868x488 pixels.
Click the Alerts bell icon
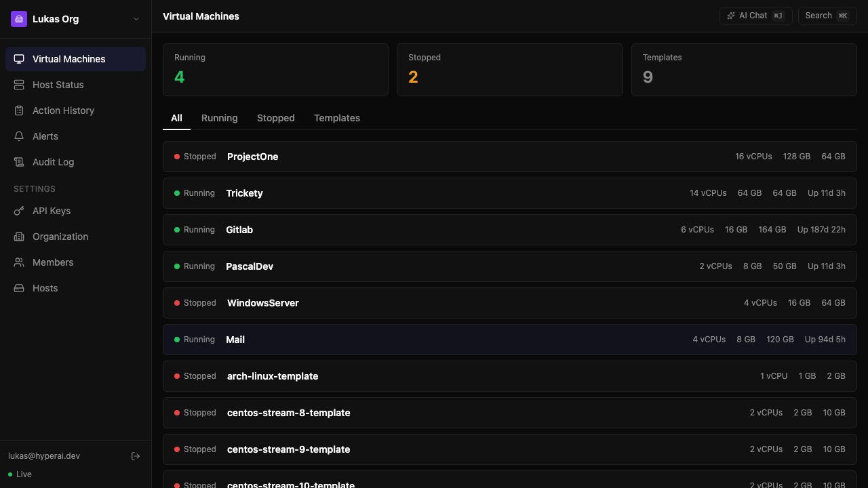click(x=19, y=136)
